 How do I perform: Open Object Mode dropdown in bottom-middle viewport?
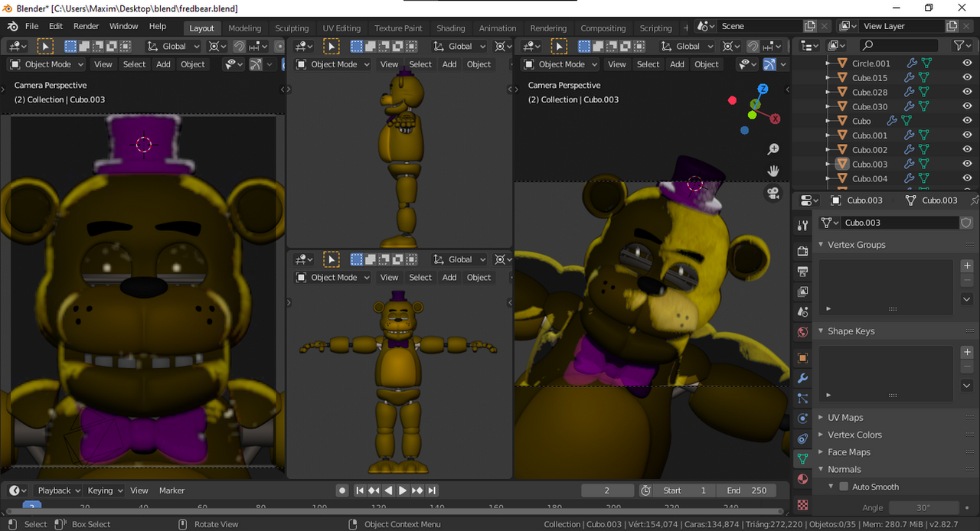(x=333, y=278)
